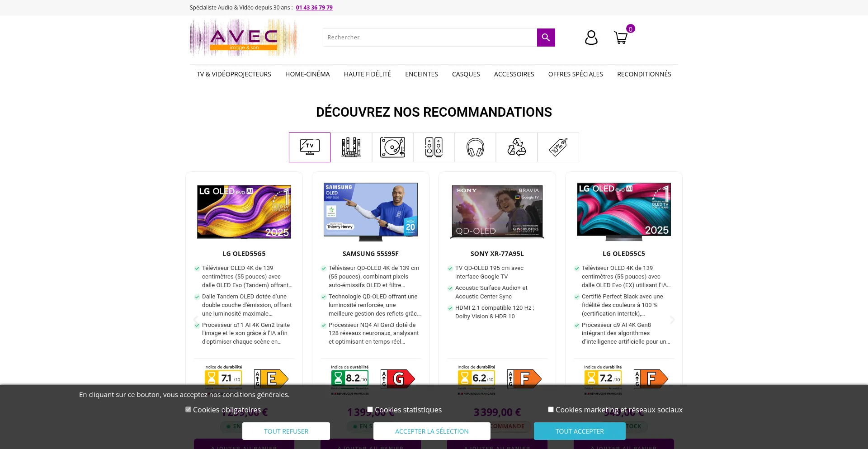Select the loudspeakers category icon
868x449 pixels.
click(x=434, y=147)
